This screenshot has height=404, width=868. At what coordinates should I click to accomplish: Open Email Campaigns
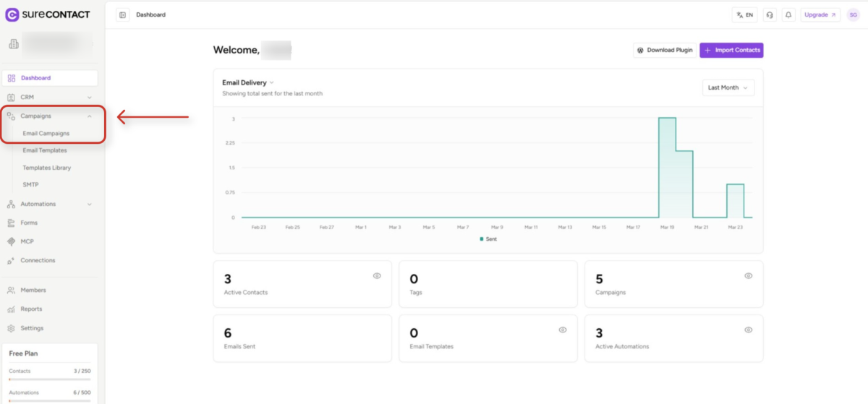[46, 133]
